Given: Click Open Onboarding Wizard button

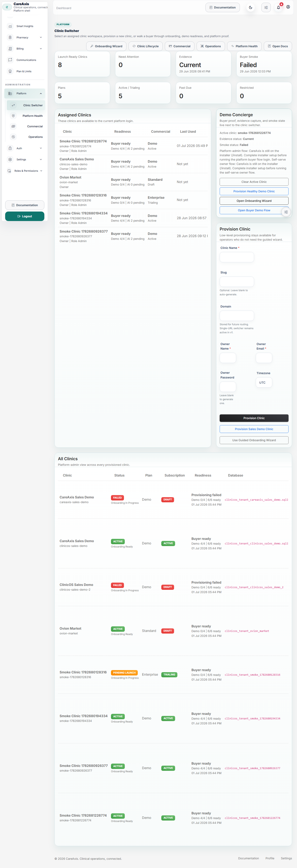Looking at the screenshot, I should tap(254, 201).
